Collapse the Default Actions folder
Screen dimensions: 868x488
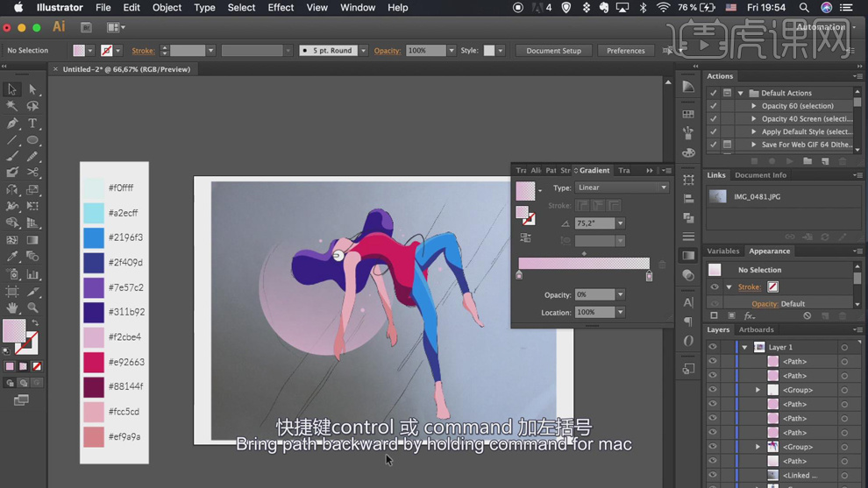[x=741, y=93]
